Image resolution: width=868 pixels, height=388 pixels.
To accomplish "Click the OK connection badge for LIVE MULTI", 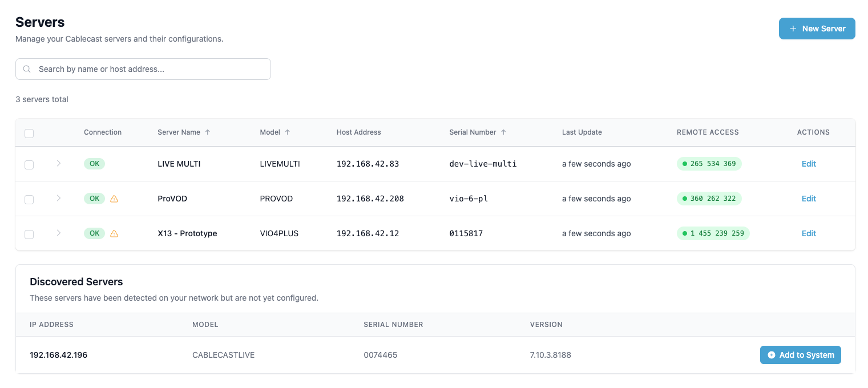I will point(94,164).
